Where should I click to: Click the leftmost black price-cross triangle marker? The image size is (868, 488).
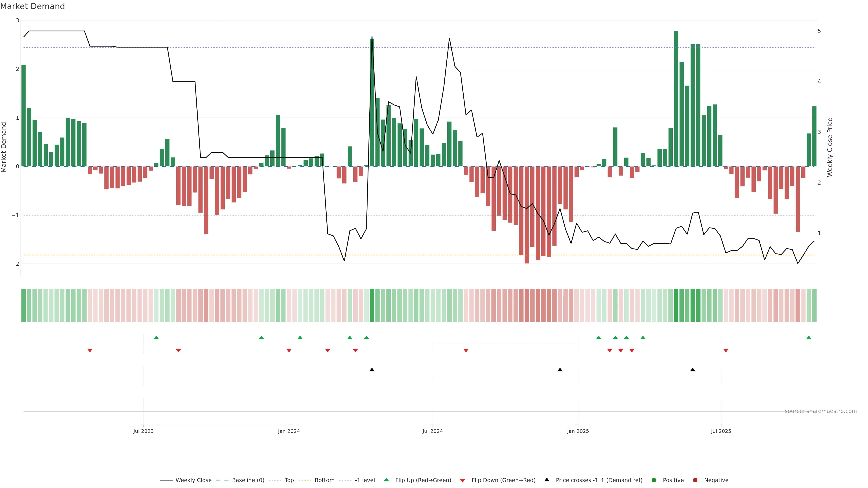(x=372, y=370)
